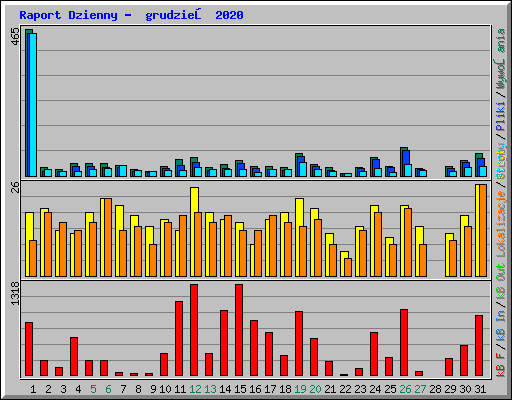Image resolution: width=512 pixels, height=400 pixels.
Task: Click the day 9 label on x-axis
Action: click(153, 389)
